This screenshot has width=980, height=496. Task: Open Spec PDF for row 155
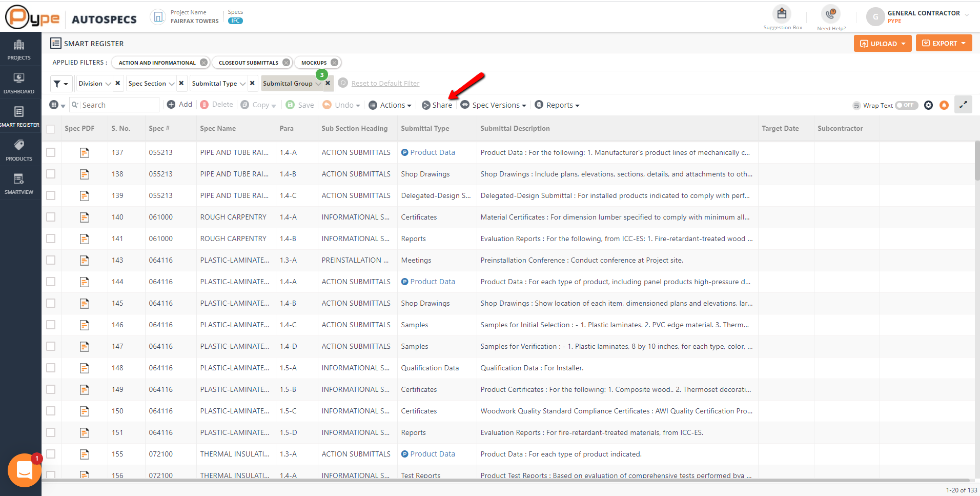click(x=85, y=454)
